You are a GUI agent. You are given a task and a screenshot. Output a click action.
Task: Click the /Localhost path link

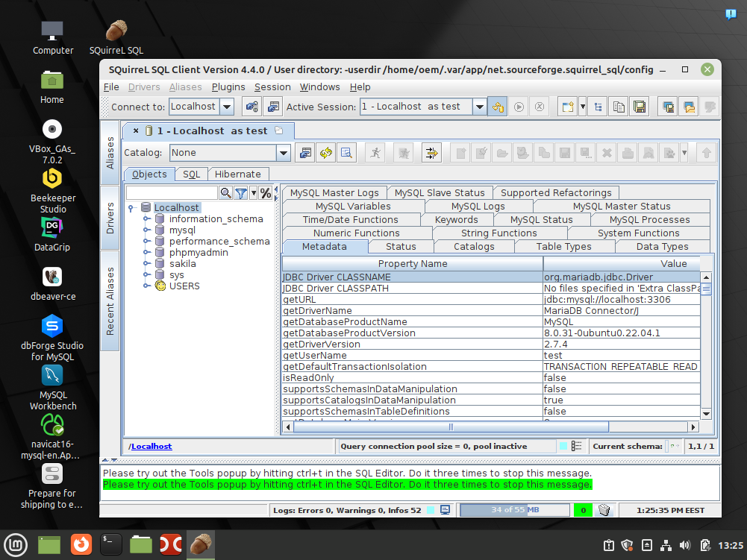point(151,446)
